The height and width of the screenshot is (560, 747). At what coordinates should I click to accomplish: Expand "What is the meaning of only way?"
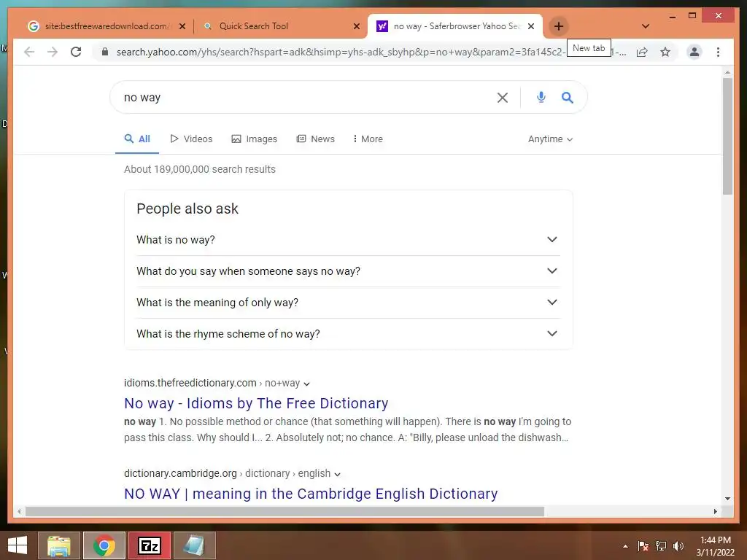348,303
